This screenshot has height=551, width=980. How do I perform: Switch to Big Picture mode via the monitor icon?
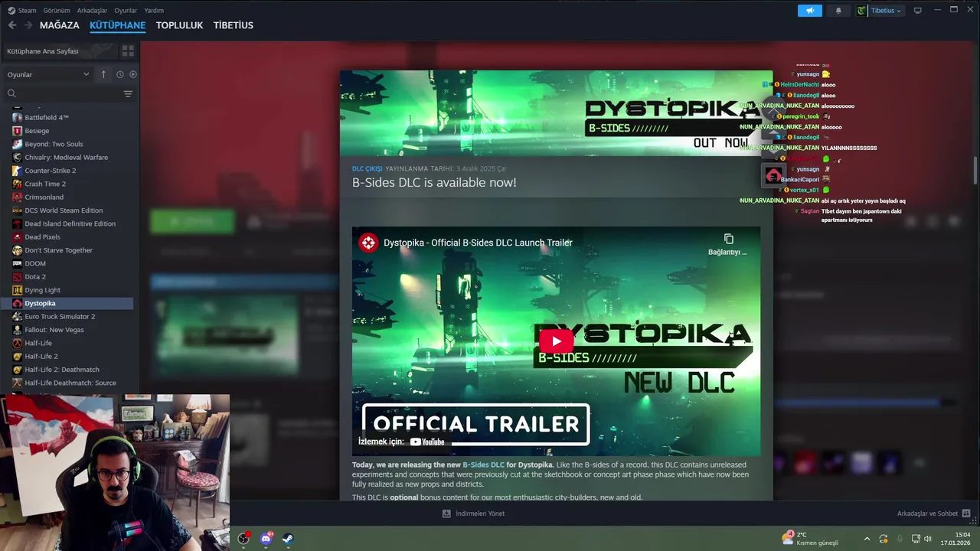pos(917,11)
